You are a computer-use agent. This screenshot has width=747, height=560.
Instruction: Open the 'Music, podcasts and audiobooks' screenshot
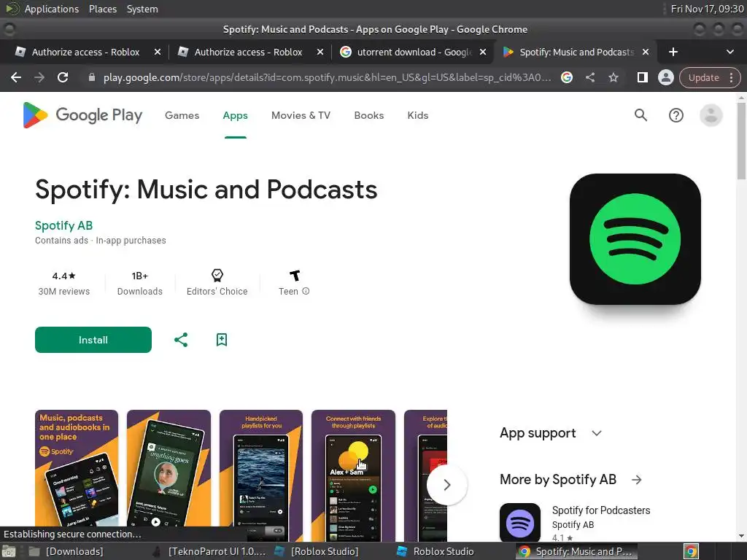[x=76, y=475]
